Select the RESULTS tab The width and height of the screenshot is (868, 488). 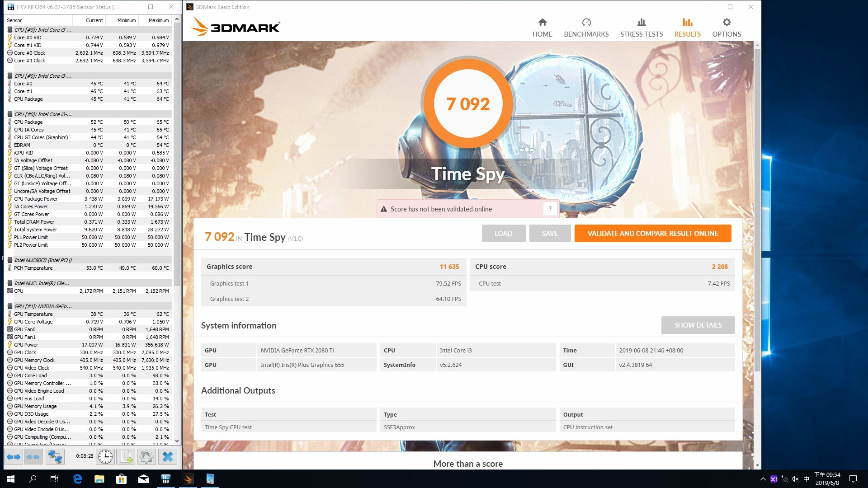[x=687, y=28]
